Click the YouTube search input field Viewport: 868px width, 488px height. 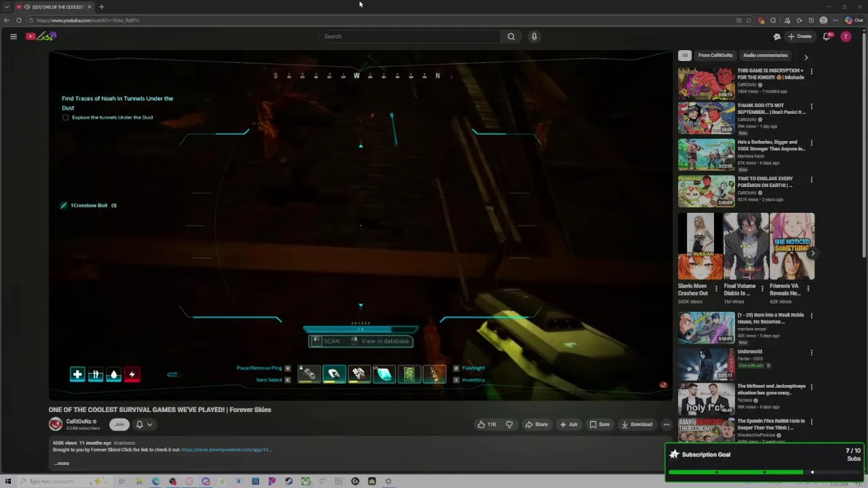point(410,37)
